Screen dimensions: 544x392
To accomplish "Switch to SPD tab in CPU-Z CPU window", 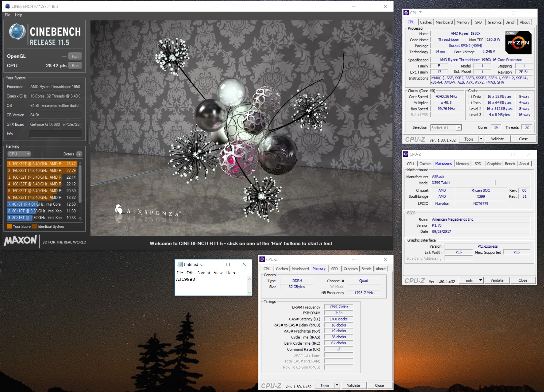I will 478,22.
